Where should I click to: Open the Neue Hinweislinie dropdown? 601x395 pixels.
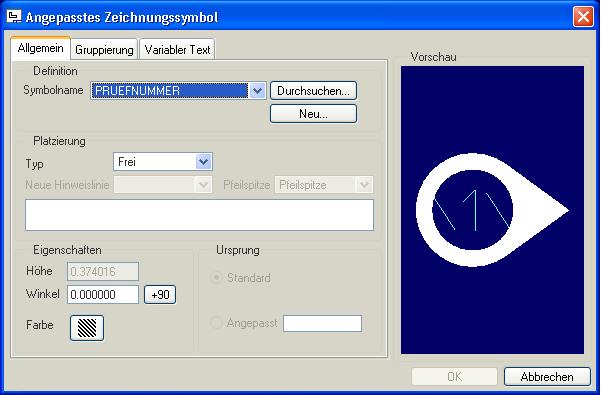pyautogui.click(x=163, y=185)
